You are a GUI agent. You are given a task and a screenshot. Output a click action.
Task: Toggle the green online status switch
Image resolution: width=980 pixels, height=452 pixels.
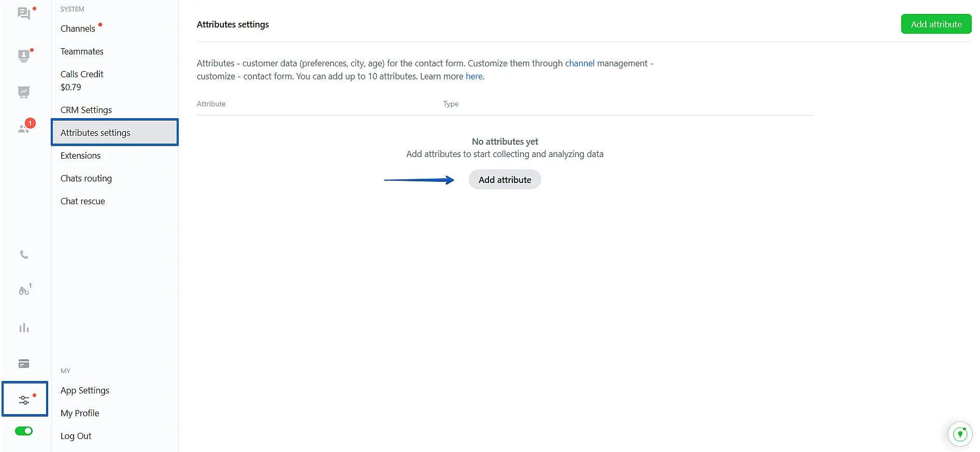pos(24,431)
